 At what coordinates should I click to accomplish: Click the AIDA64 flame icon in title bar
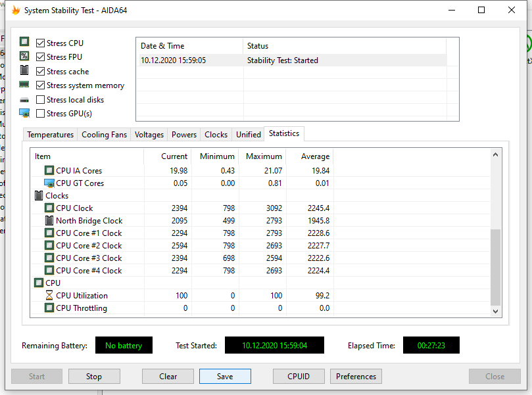pos(16,10)
